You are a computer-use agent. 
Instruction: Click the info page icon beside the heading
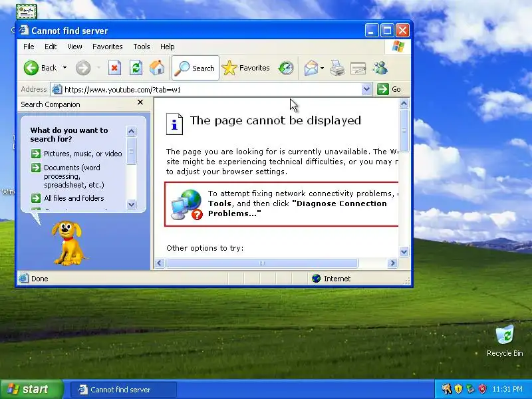(x=174, y=124)
